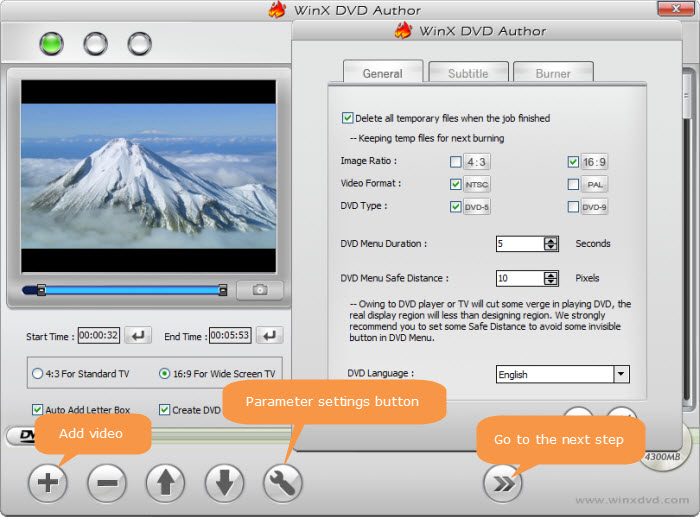Click the Start Time input field
Viewport: 700px width, 517px height.
[99, 336]
